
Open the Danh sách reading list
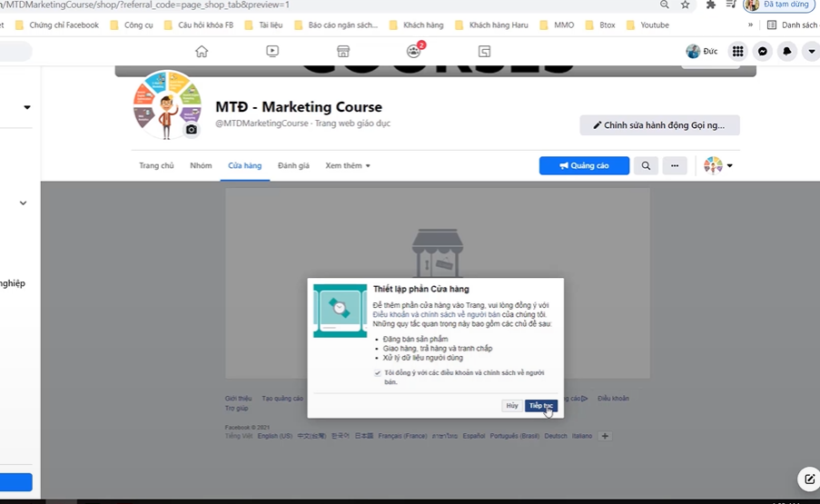pos(792,25)
